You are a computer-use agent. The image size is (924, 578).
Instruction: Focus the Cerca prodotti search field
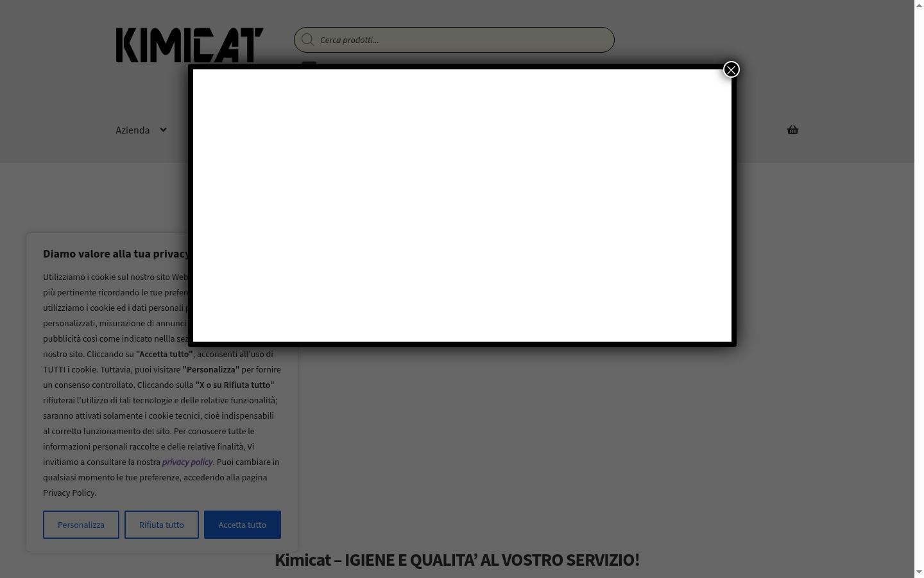pyautogui.click(x=454, y=40)
